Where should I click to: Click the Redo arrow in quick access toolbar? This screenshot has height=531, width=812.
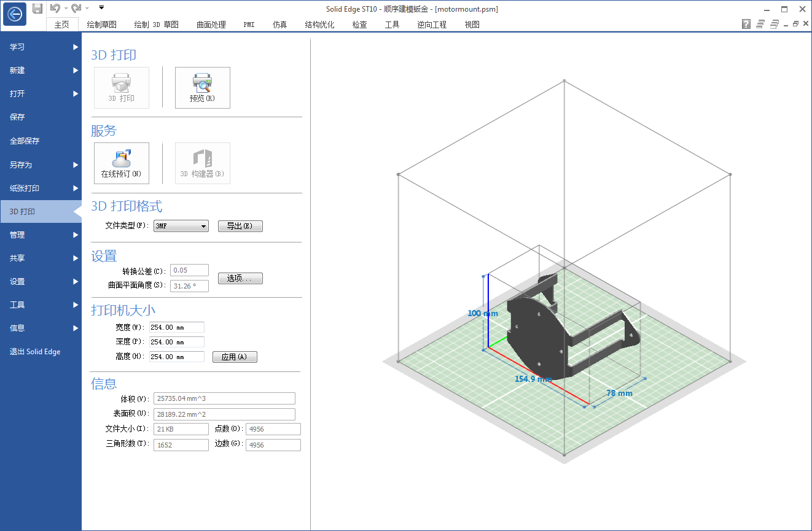click(76, 8)
